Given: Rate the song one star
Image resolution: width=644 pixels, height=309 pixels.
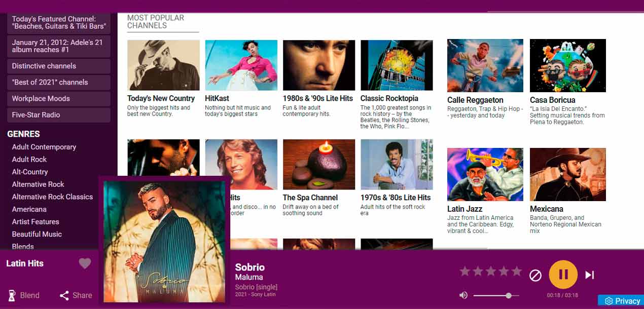Looking at the screenshot, I should point(465,272).
